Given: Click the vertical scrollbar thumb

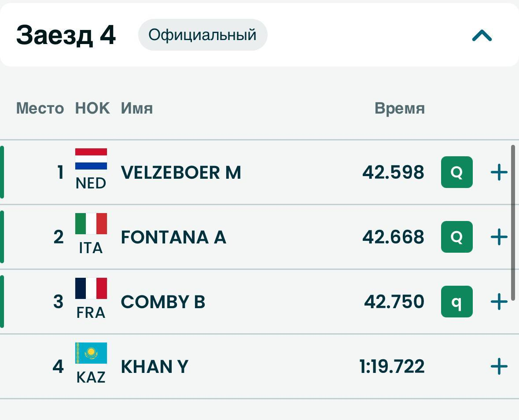Looking at the screenshot, I should coord(513,222).
